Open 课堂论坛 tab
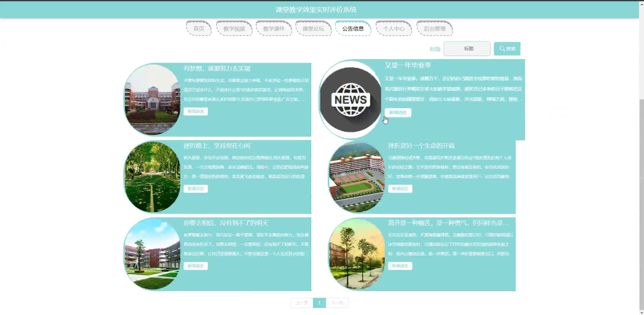The width and height of the screenshot is (644, 315). coord(313,29)
